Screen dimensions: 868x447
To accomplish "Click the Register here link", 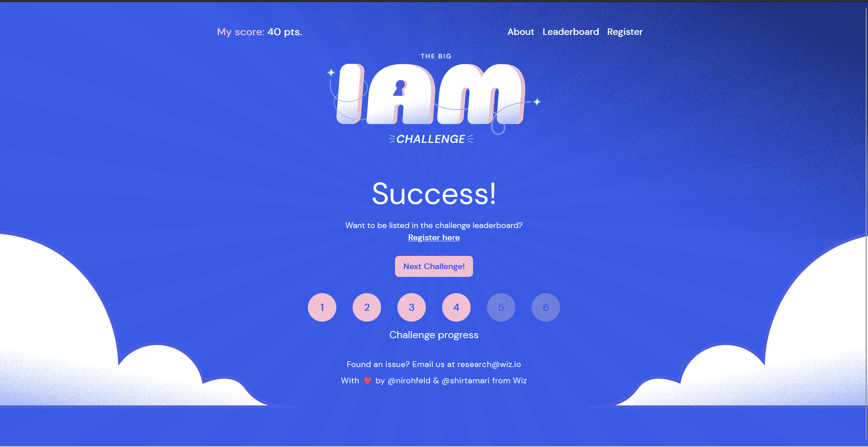I will coord(434,237).
